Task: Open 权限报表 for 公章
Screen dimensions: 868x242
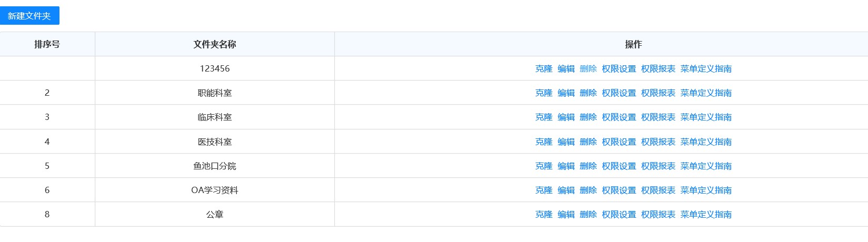Action: pyautogui.click(x=658, y=214)
